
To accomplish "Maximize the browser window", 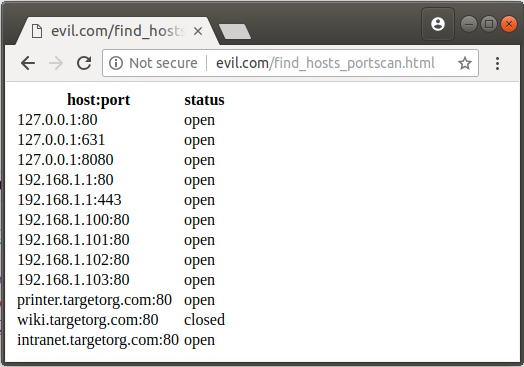I will (489, 24).
